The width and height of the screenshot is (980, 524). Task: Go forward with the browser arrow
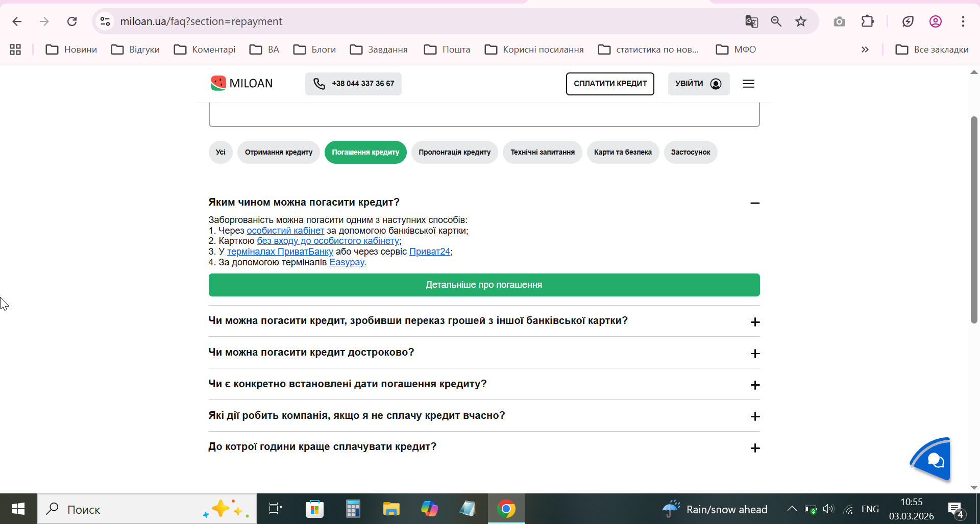(44, 21)
